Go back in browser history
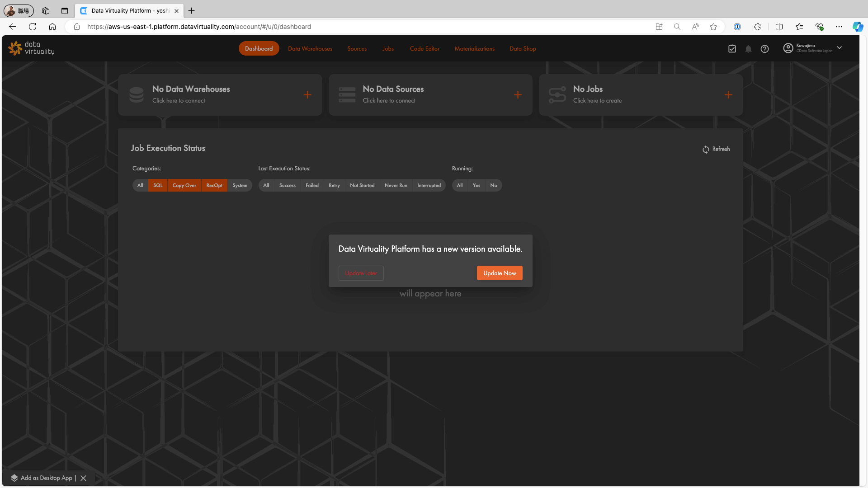The image size is (868, 488). [13, 27]
